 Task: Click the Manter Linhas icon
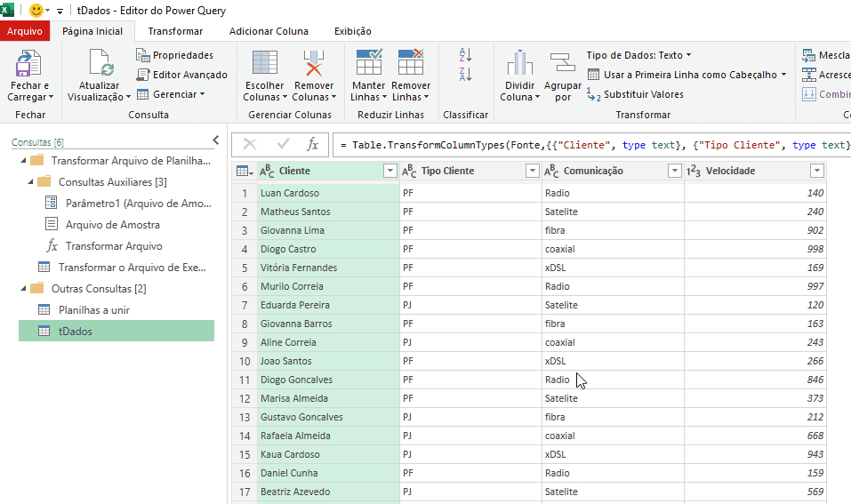368,64
